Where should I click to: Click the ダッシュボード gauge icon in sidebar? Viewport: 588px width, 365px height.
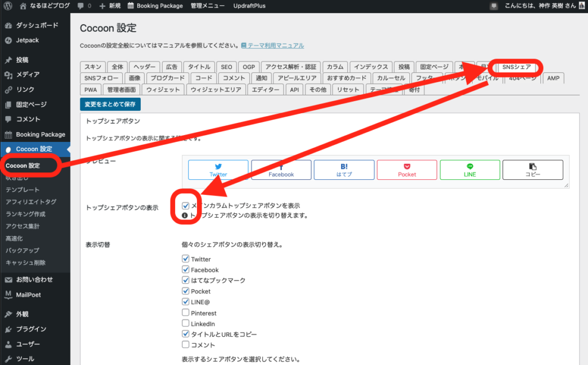click(8, 25)
